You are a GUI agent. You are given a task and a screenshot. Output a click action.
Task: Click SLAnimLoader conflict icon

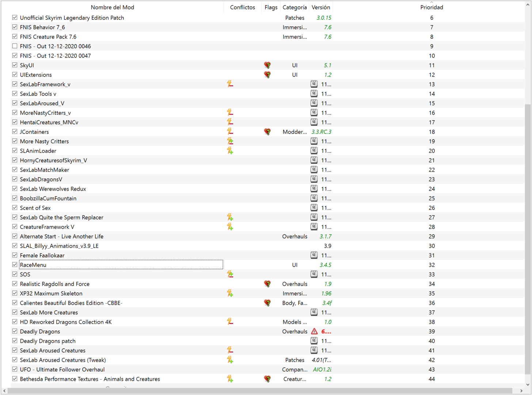click(x=230, y=151)
